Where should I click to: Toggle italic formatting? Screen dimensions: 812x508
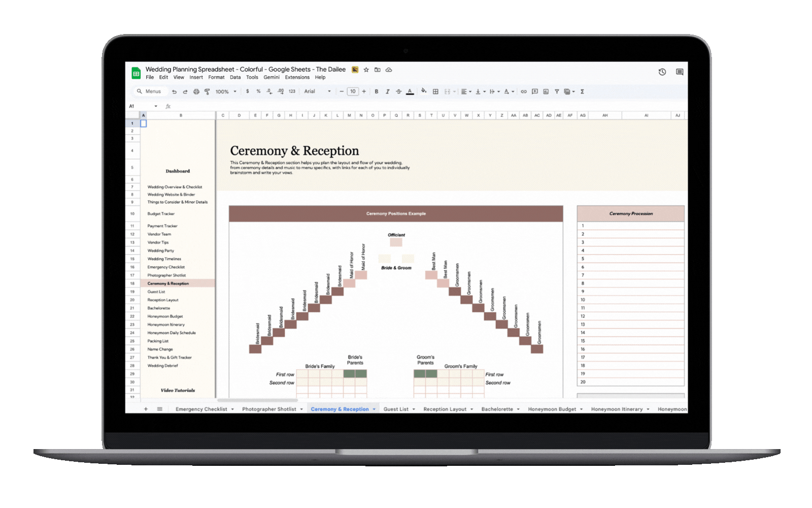387,92
